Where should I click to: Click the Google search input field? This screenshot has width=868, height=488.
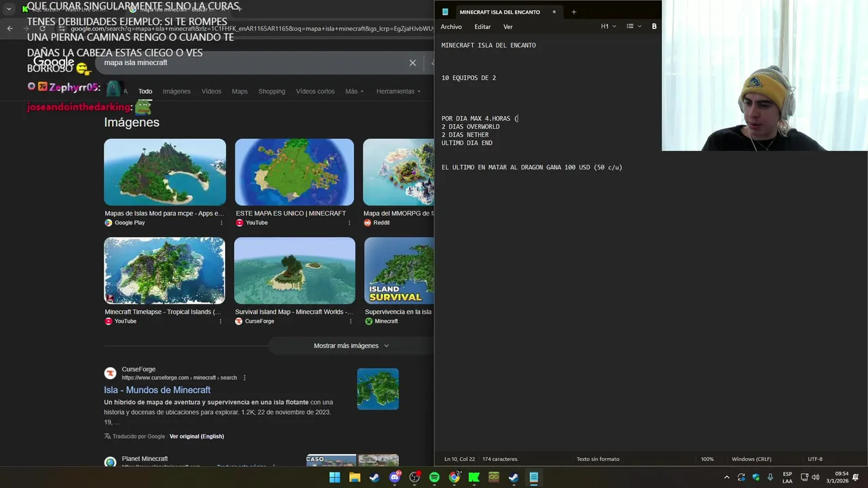(x=251, y=62)
